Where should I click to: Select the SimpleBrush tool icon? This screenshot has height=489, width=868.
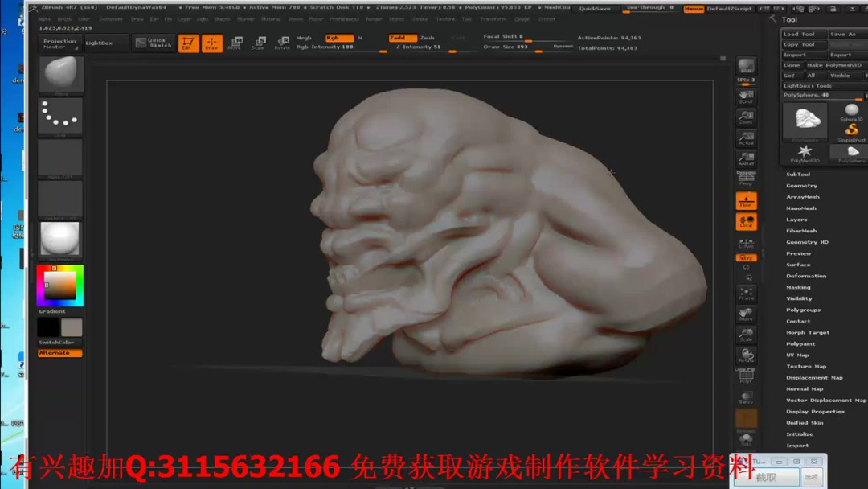tap(852, 130)
